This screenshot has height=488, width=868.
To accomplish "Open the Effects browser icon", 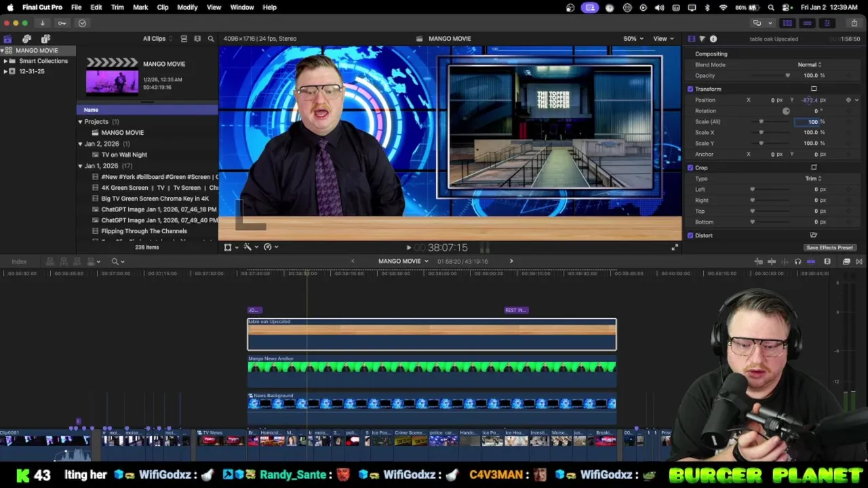I will 846,262.
